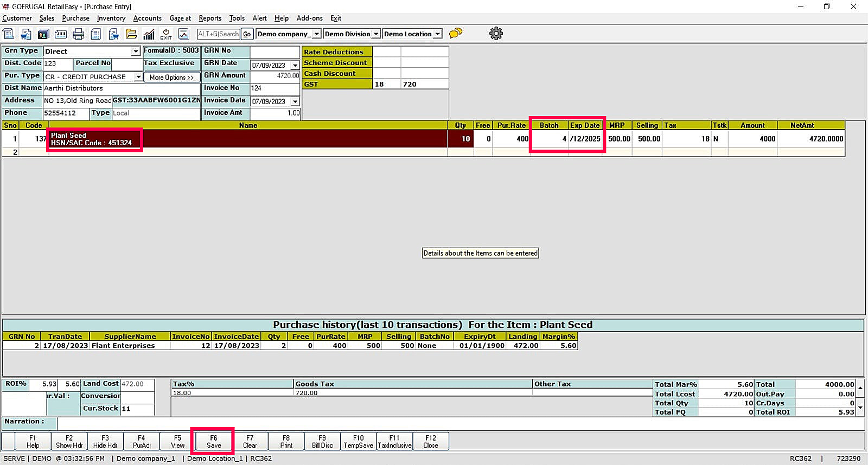Open the Help menu
This screenshot has height=465, width=868.
(282, 18)
